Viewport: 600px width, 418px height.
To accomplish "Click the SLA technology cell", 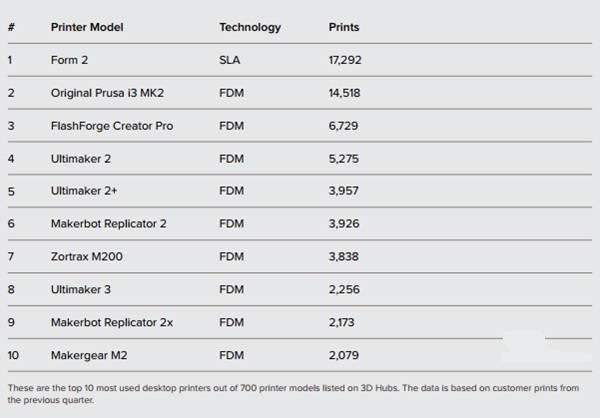I will coord(230,60).
